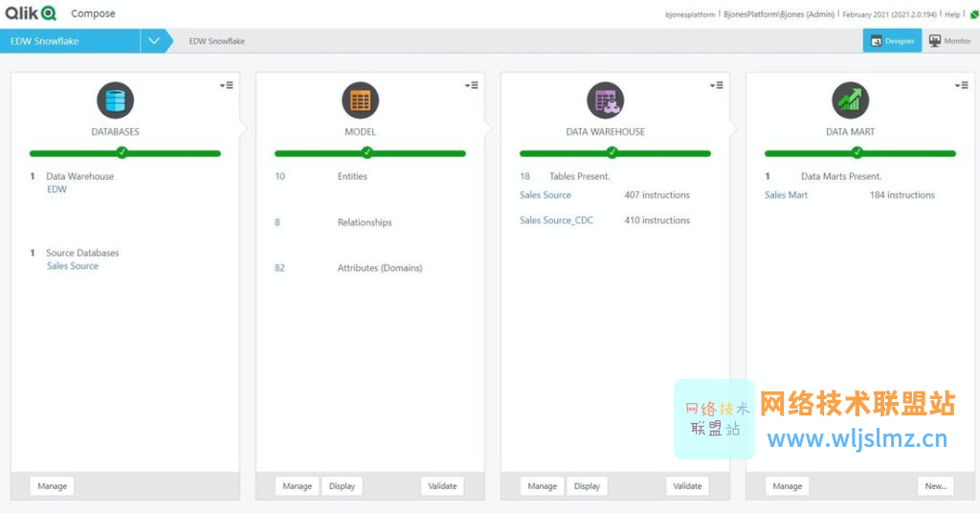The height and width of the screenshot is (513, 980).
Task: Click the Databases progress bar checkmark
Action: click(122, 152)
